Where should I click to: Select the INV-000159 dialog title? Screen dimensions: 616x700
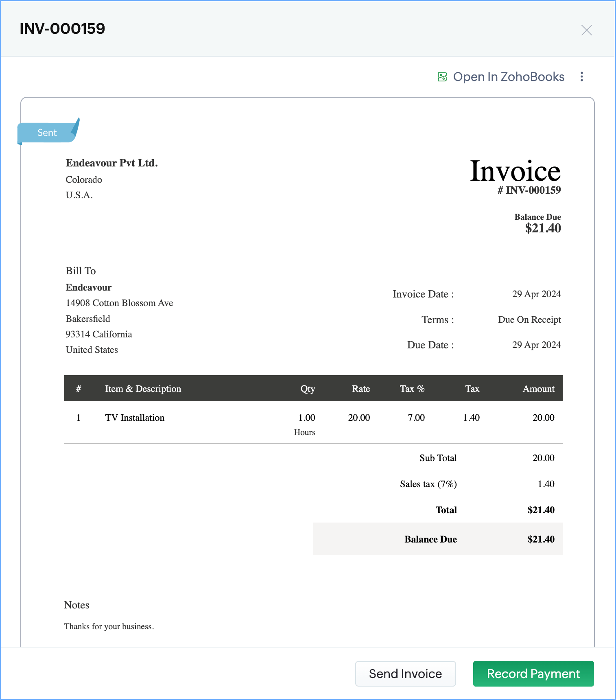[62, 28]
